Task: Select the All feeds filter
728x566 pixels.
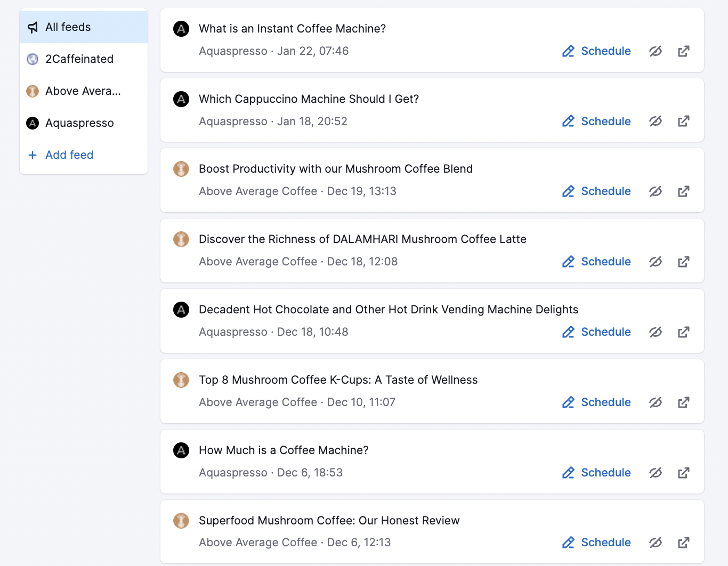Action: 68,27
